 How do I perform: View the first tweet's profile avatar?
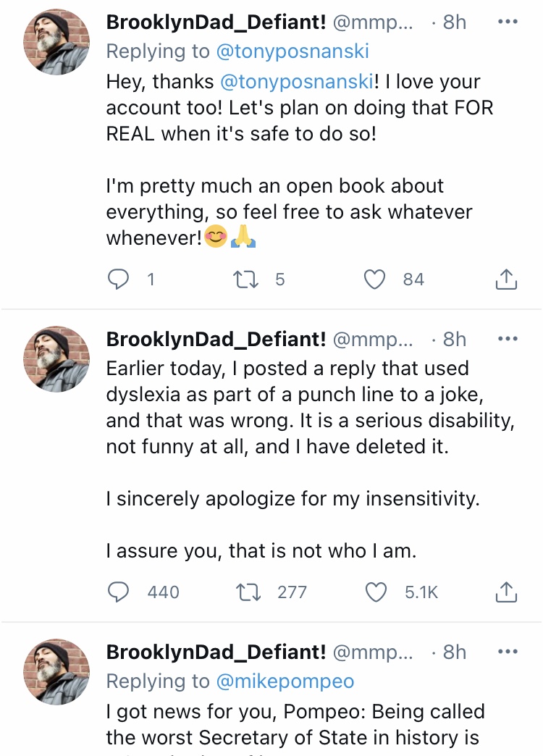click(56, 42)
